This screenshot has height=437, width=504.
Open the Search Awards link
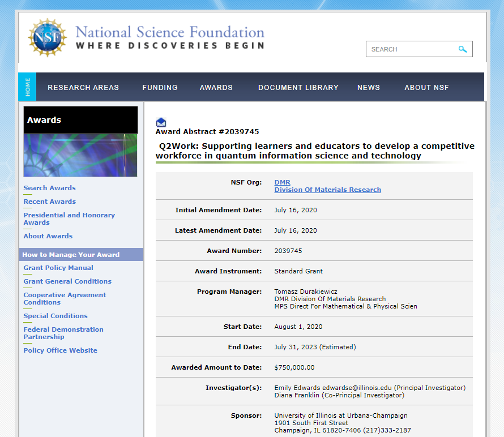click(49, 188)
